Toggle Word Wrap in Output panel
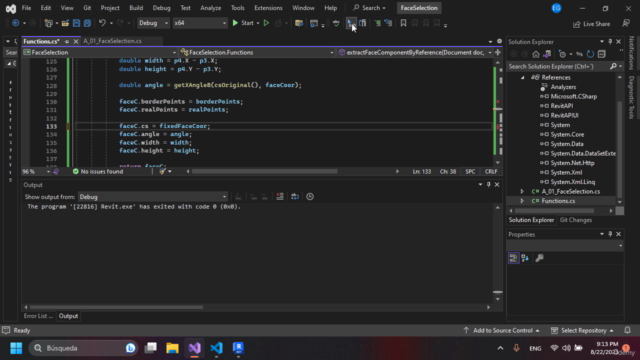This screenshot has width=640, height=360. 295,197
